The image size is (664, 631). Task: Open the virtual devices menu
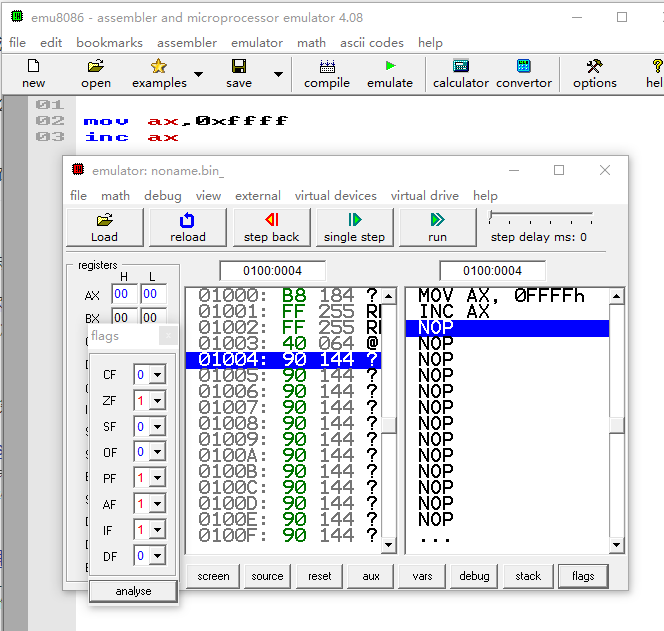coord(336,196)
